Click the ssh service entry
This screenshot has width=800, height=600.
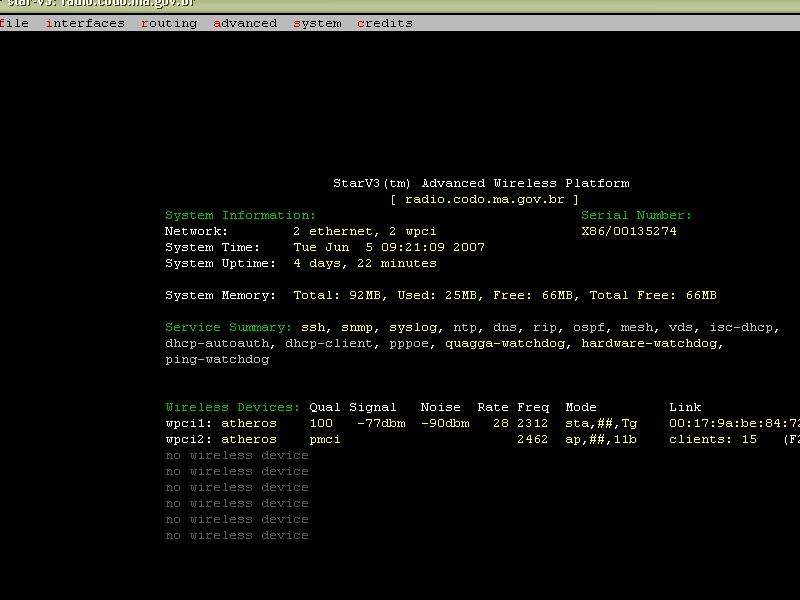coord(313,328)
